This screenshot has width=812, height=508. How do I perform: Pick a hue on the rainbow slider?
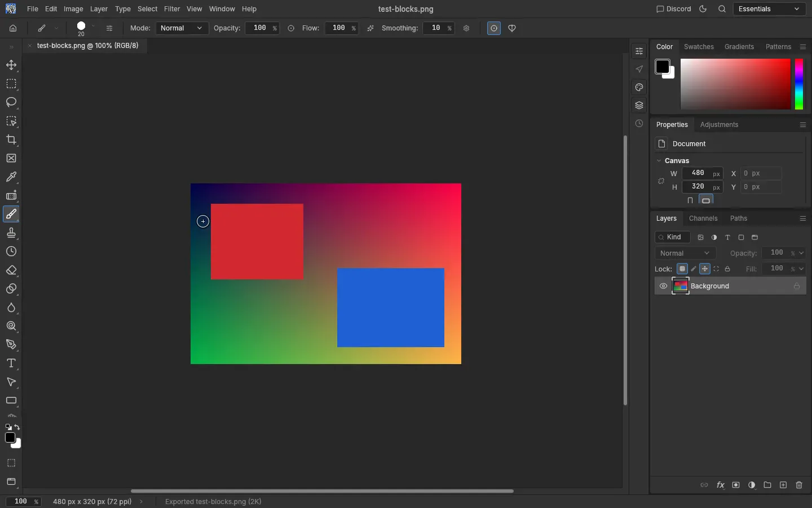(799, 84)
